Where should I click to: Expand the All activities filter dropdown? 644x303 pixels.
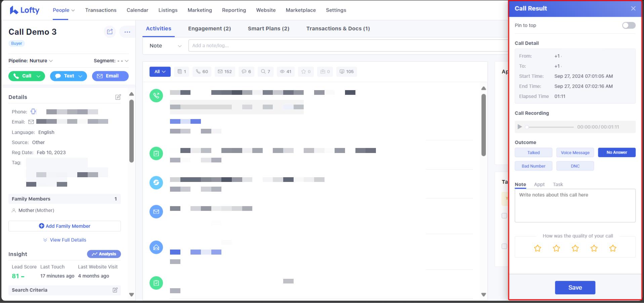(160, 72)
